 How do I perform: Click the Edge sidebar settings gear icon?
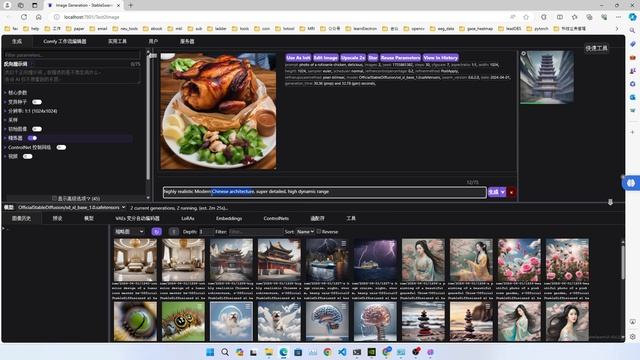(x=632, y=336)
